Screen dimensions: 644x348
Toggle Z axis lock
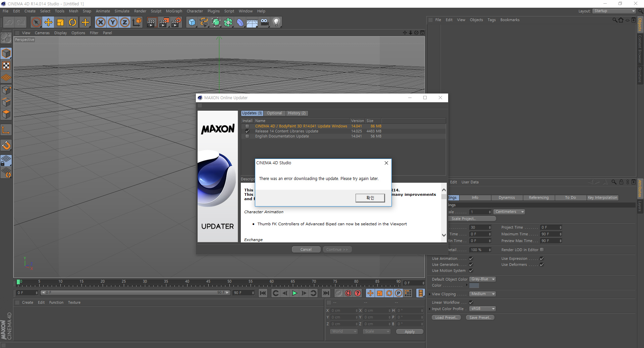(x=125, y=22)
